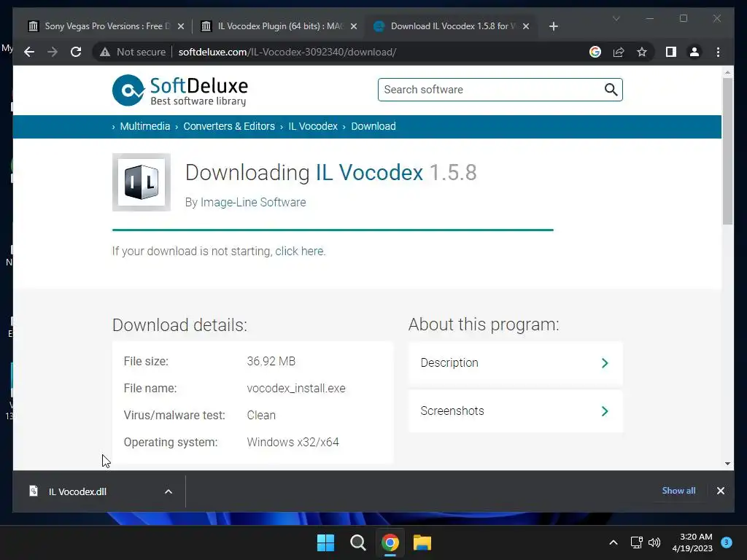Open the volume tray icon
Image resolution: width=747 pixels, height=560 pixels.
[x=654, y=542]
